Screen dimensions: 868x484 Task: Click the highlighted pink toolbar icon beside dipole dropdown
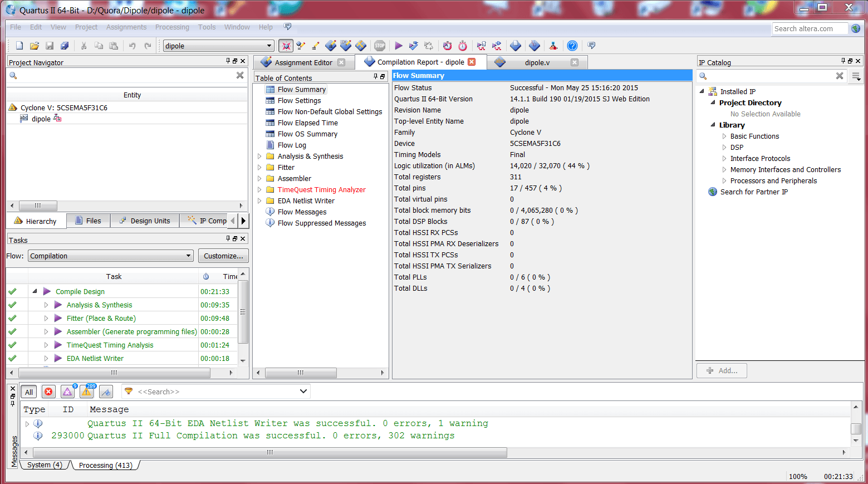[x=286, y=46]
